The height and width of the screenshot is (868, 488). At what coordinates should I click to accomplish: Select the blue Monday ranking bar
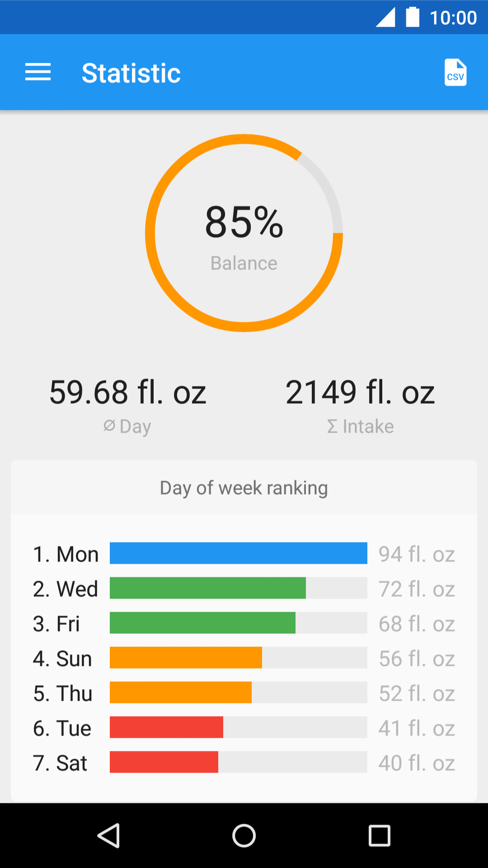(238, 553)
